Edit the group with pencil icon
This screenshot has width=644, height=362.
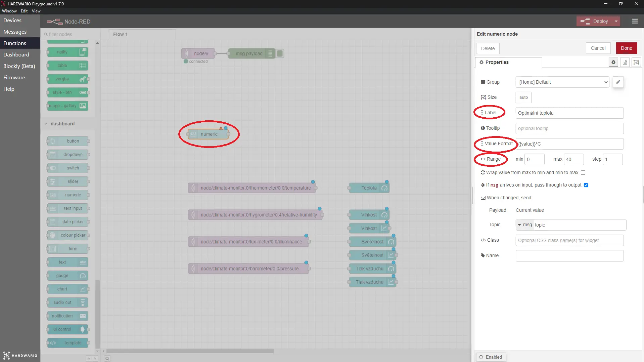click(x=618, y=82)
